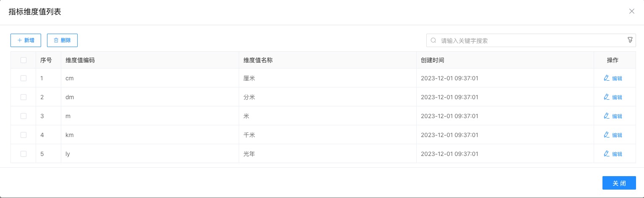Screen dimensions: 644x198
Task: Click the 维度值编码 column header
Action: click(x=80, y=60)
